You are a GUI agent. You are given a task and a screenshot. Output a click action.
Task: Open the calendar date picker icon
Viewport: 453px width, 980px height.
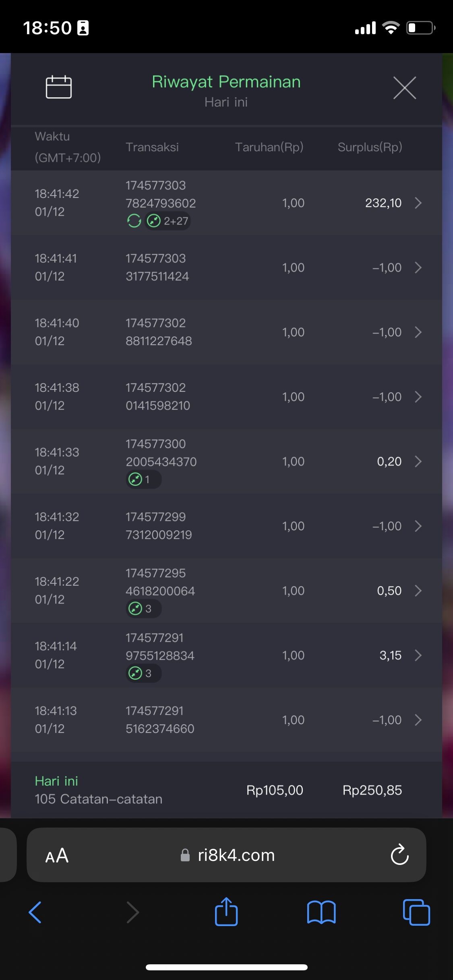pyautogui.click(x=59, y=87)
